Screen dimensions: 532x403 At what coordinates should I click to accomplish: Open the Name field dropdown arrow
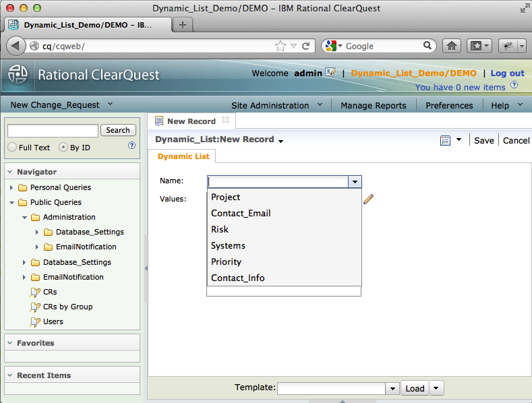click(355, 182)
